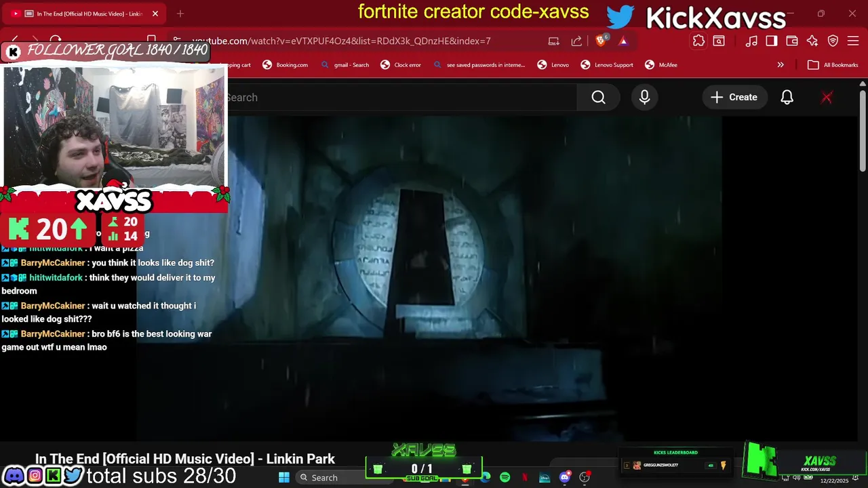Open Discord from the taskbar
The height and width of the screenshot is (488, 868).
pos(564,478)
